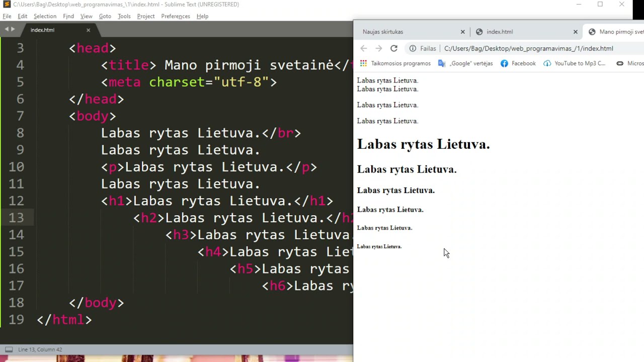The width and height of the screenshot is (644, 362).
Task: Open the Microsoft bookmark
Action: 630,63
